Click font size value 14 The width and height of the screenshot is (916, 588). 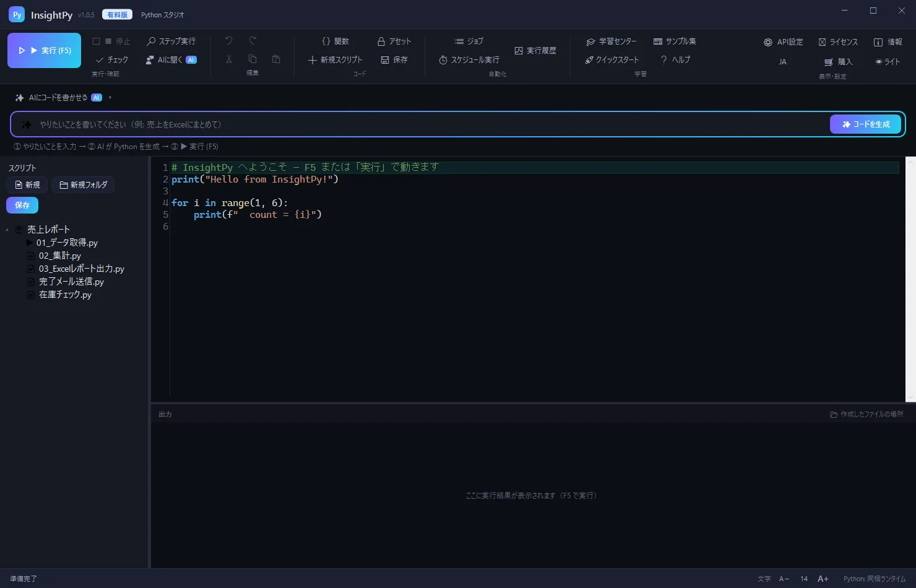[x=804, y=579]
